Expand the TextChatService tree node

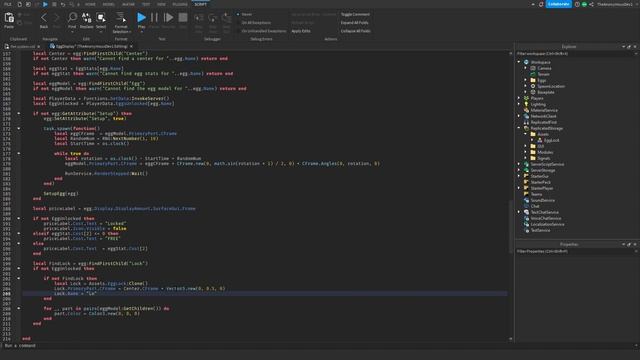(519, 212)
